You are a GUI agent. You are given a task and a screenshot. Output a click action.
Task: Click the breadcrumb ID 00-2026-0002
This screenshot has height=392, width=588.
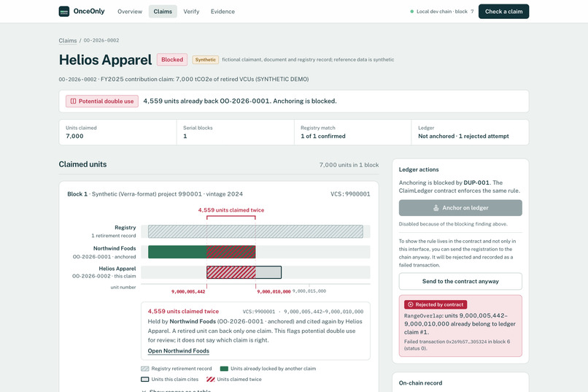click(x=101, y=40)
